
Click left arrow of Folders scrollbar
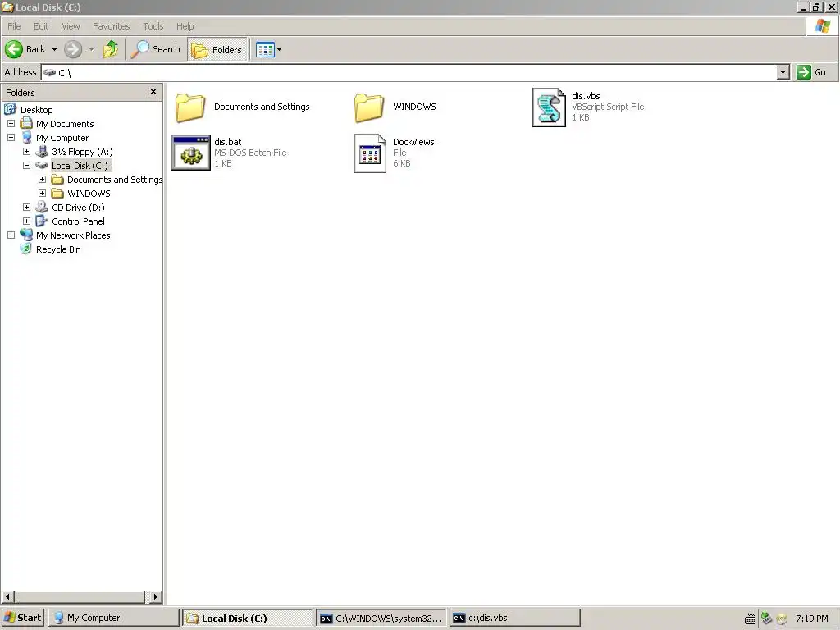pos(7,596)
